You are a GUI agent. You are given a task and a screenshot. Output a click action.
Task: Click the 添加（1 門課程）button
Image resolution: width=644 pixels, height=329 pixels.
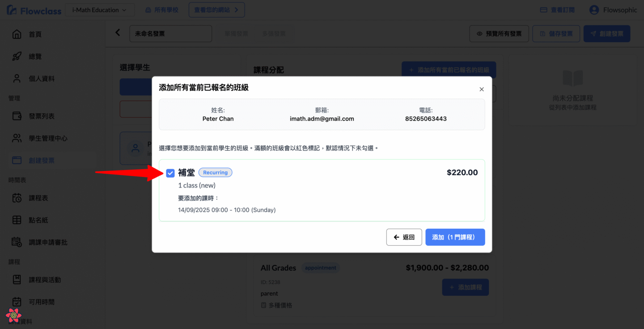coord(455,237)
